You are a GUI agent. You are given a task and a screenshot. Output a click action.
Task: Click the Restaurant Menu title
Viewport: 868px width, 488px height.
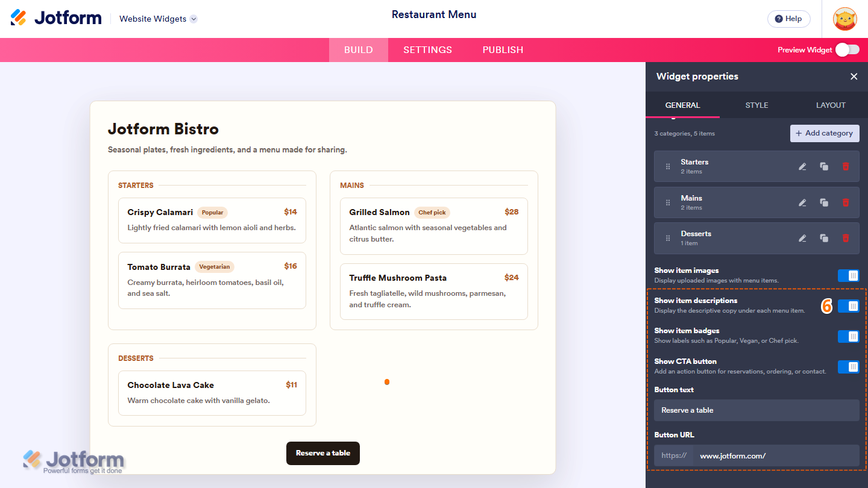[x=434, y=14]
